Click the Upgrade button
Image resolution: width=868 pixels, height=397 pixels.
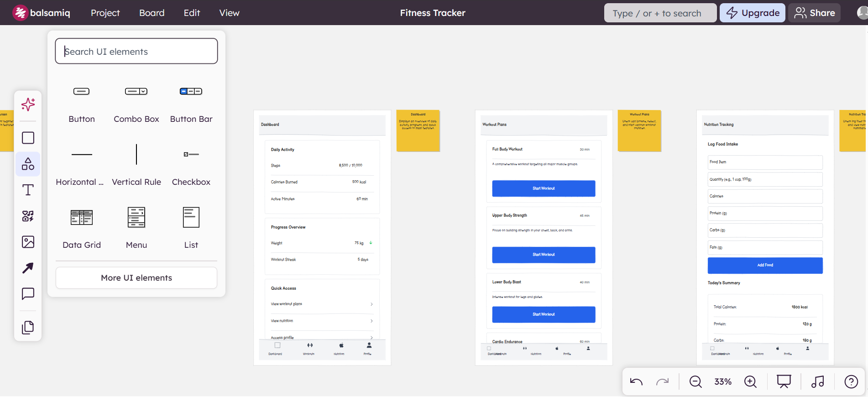(752, 13)
